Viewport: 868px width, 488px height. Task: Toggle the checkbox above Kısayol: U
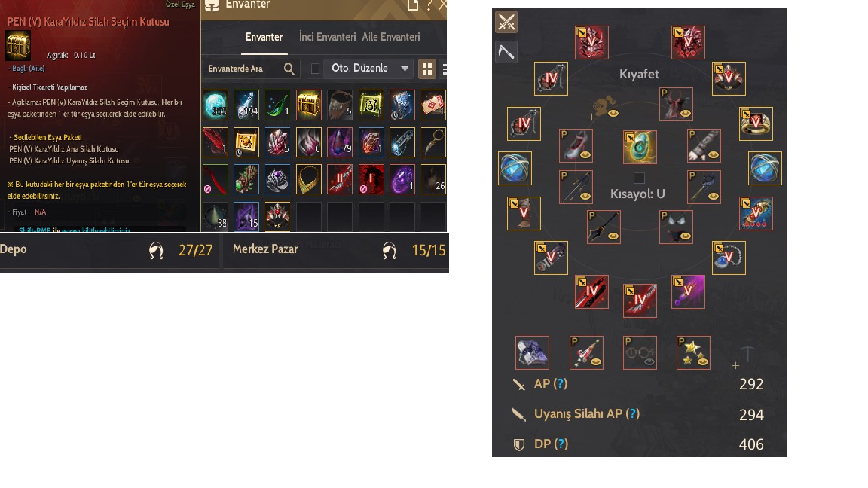pyautogui.click(x=640, y=178)
